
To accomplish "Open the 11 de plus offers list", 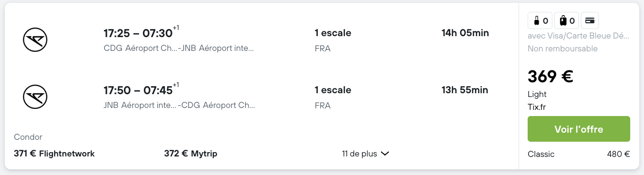I will click(366, 154).
